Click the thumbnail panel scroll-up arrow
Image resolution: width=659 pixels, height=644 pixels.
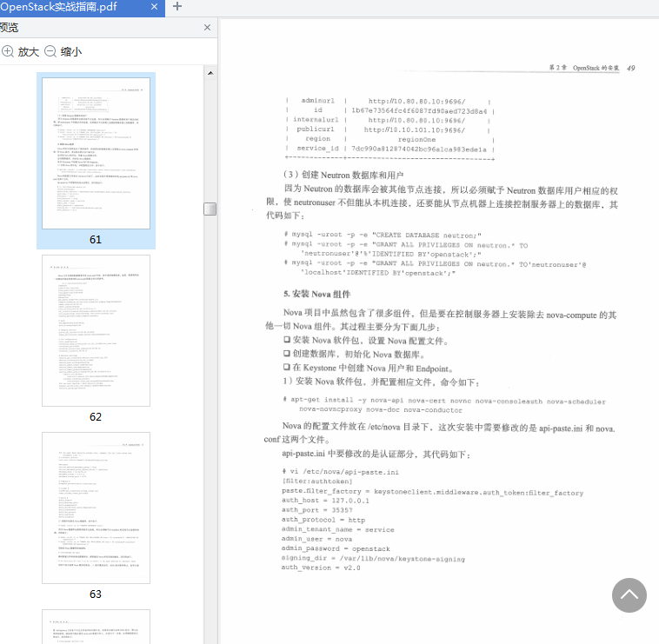[x=210, y=73]
